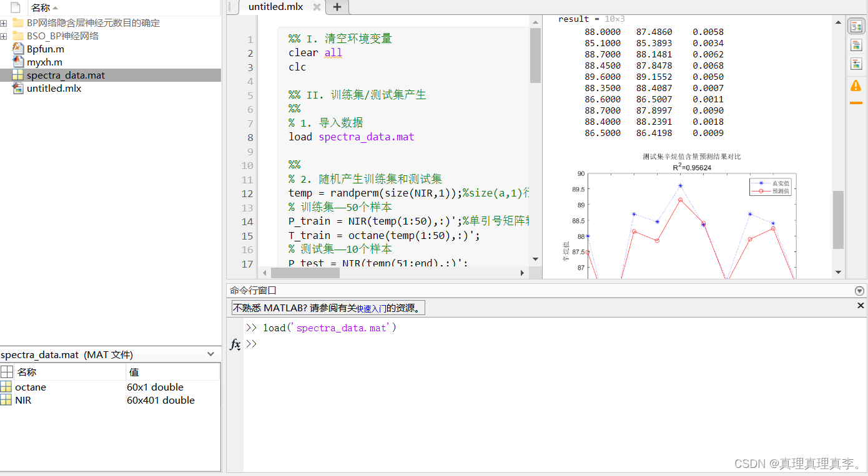Open command window actions dropdown
The image size is (868, 476).
tap(860, 291)
